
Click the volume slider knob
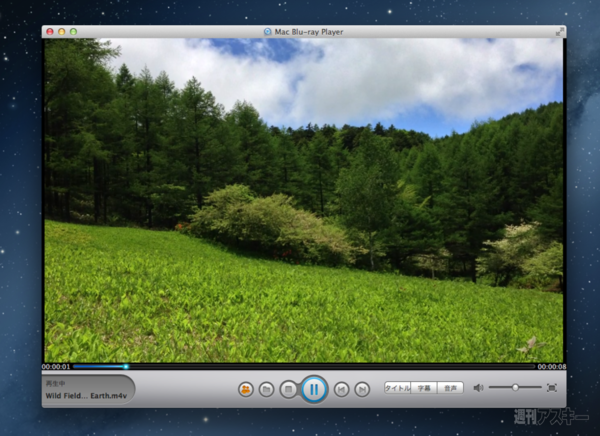(x=515, y=387)
